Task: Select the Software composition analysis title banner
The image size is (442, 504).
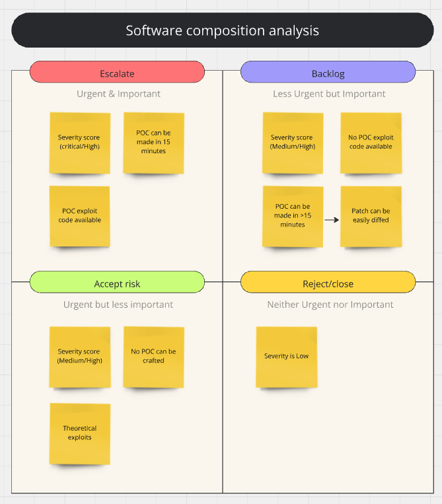Action: pyautogui.click(x=222, y=30)
